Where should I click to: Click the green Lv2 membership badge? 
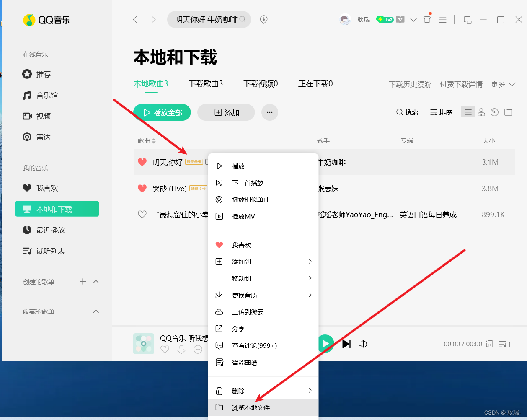point(385,19)
